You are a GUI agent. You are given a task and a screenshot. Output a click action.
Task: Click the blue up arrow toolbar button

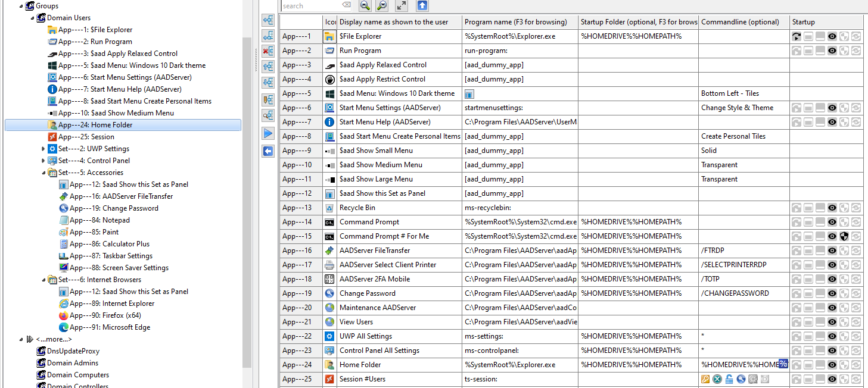click(x=422, y=6)
